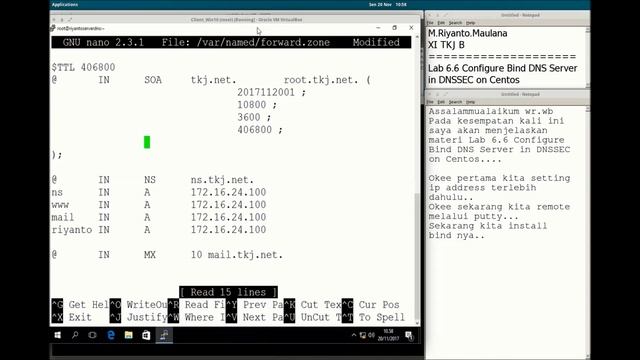The image size is (640, 360).
Task: Open Help menu in lower Notepad
Action: (x=471, y=102)
